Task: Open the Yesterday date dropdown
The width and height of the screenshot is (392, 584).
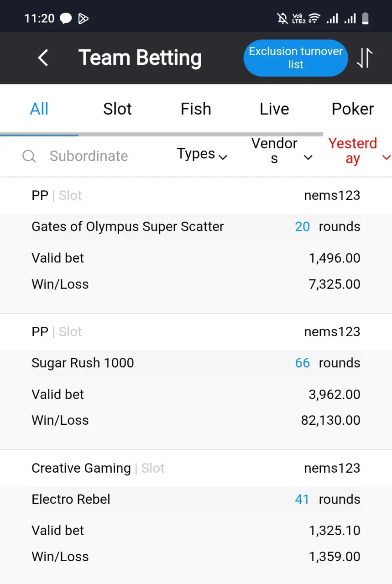Action: [x=359, y=151]
